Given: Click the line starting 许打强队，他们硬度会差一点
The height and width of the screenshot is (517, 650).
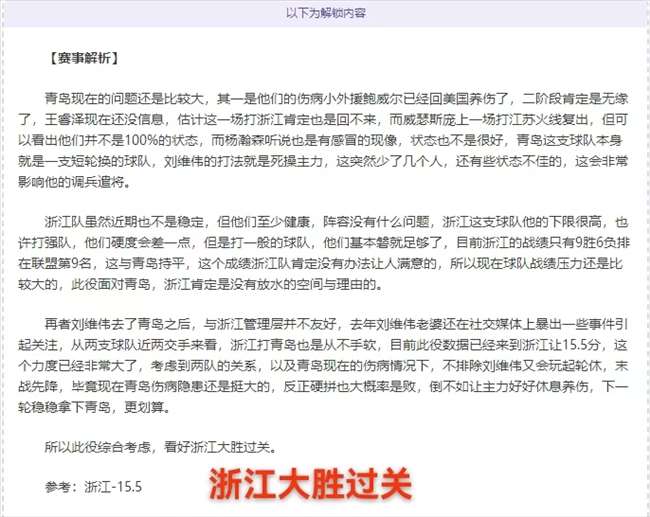Looking at the screenshot, I should [323, 243].
